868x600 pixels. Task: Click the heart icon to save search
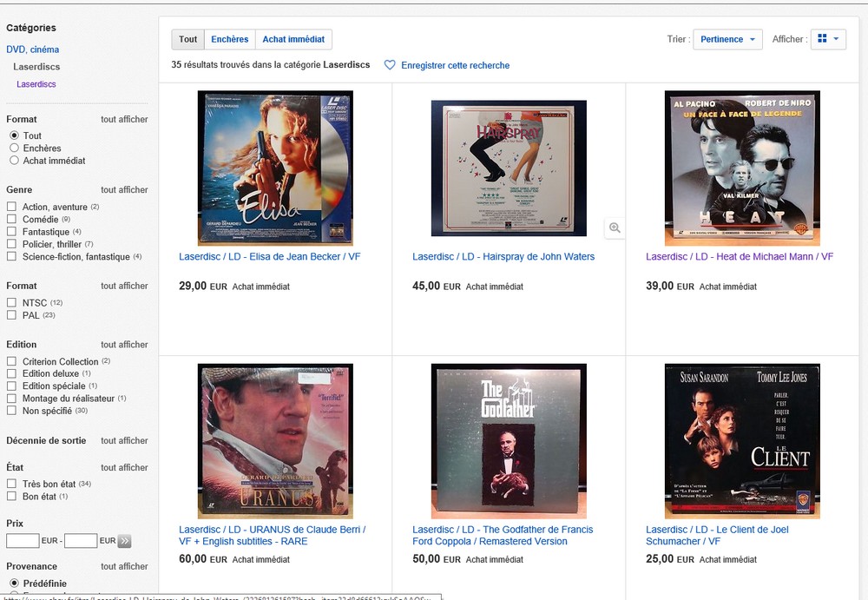pos(390,65)
